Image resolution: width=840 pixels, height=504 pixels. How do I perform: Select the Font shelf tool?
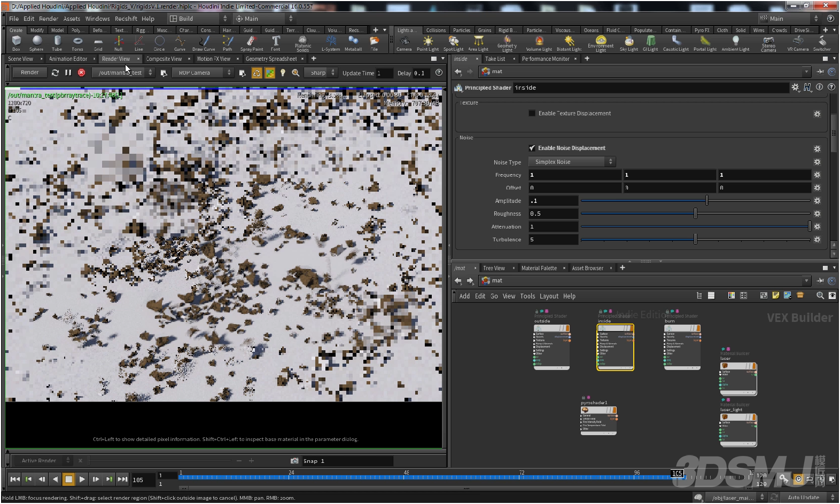coord(275,43)
